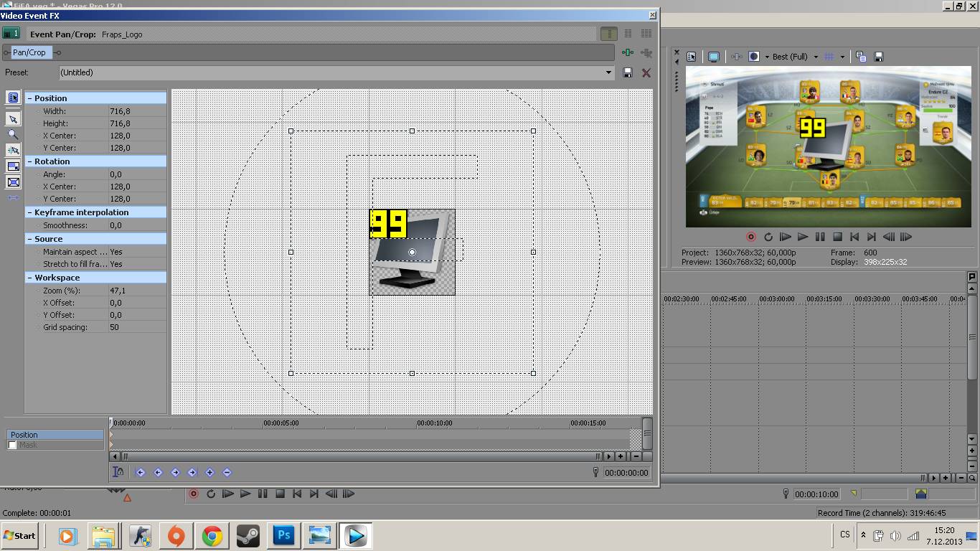Viewport: 980px width, 551px height.
Task: Click Record button under video preview
Action: point(751,237)
